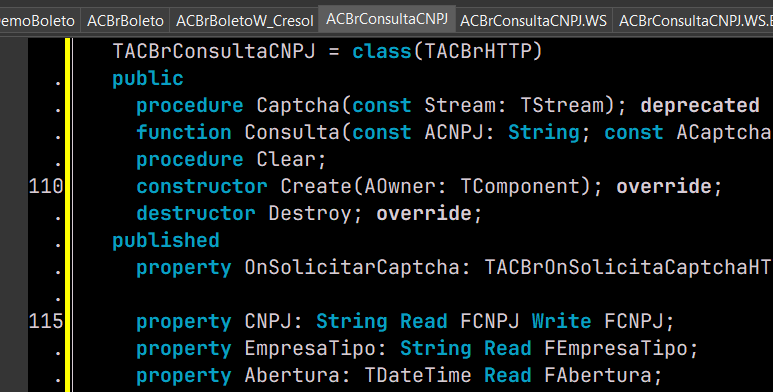Click the Consulta function name
This screenshot has width=773, height=392.
click(292, 132)
